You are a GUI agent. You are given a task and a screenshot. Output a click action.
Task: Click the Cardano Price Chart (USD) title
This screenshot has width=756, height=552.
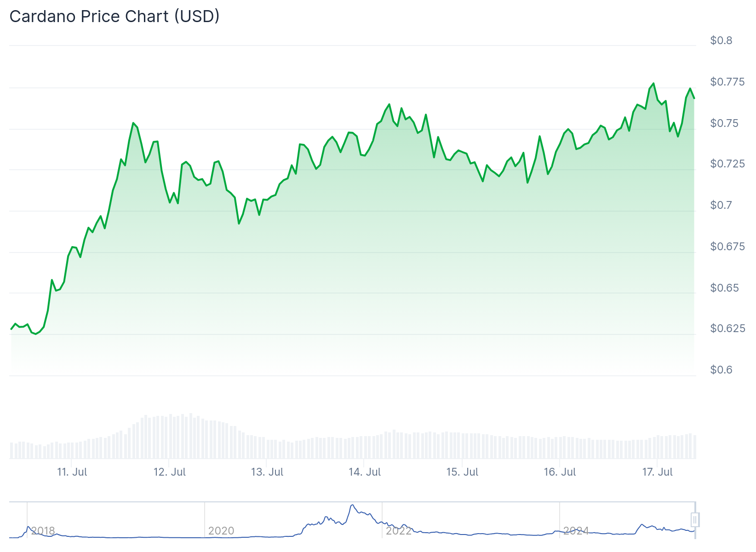pos(115,17)
